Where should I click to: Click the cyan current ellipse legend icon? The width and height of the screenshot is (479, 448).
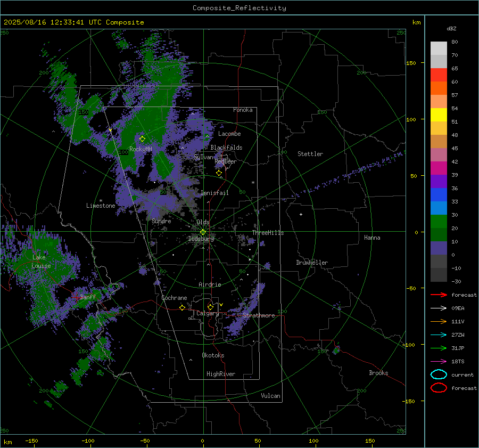pyautogui.click(x=439, y=374)
